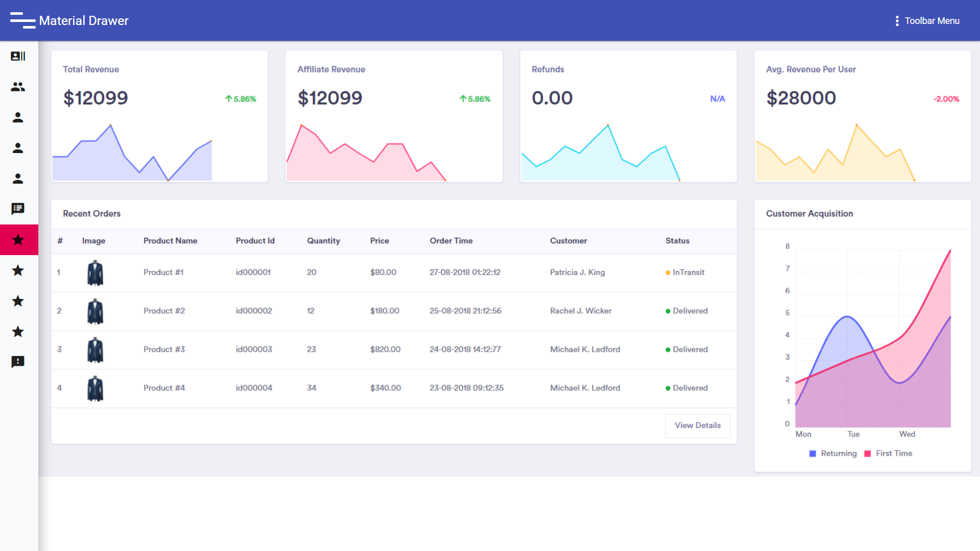Viewport: 980px width, 551px height.
Task: Click customer name Rachel J. Wicker
Action: click(580, 311)
